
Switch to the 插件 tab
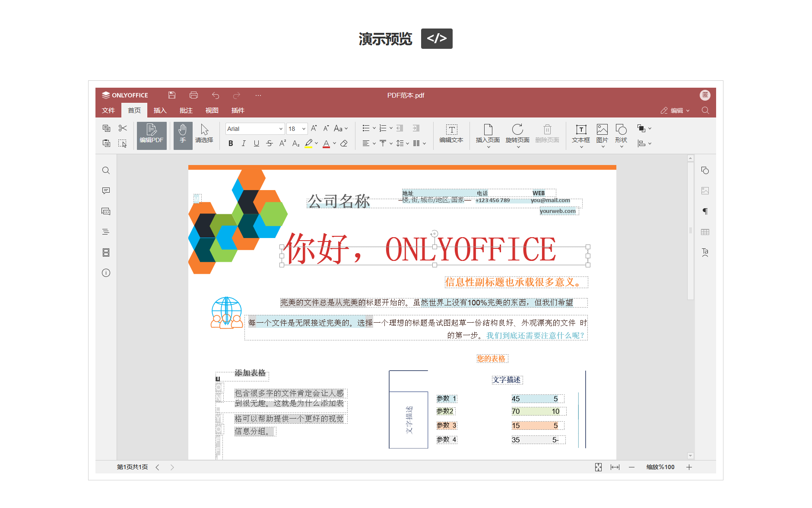click(238, 111)
